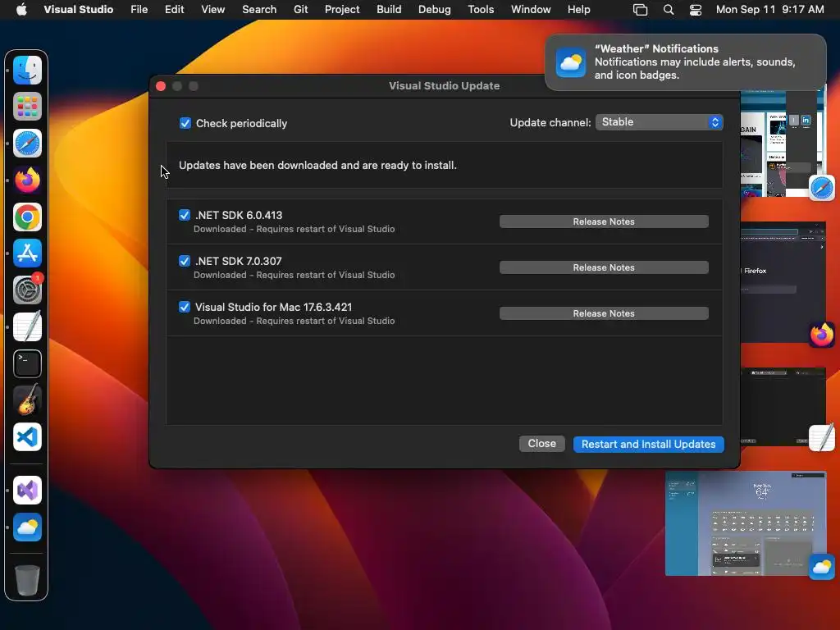Uncheck Visual Studio for Mac 17.6.3.421 update
Viewport: 840px width, 630px height.
tap(185, 307)
